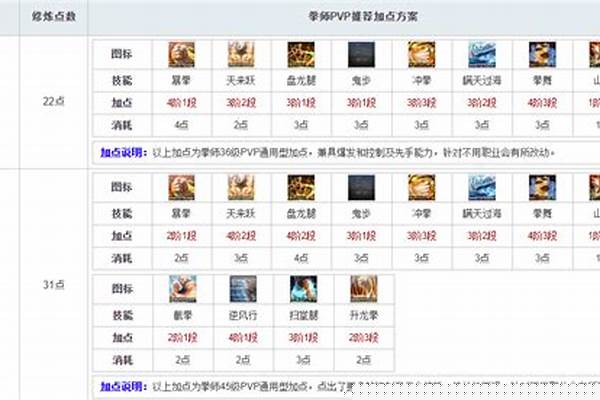Click the 拳舞 icon in the 31点 section
The image size is (600, 400).
point(542,188)
